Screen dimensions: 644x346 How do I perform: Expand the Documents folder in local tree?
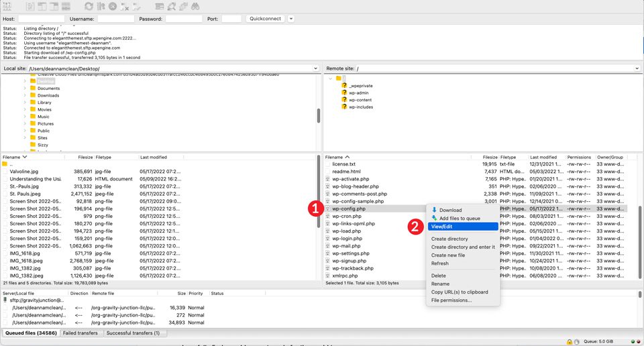coord(25,89)
